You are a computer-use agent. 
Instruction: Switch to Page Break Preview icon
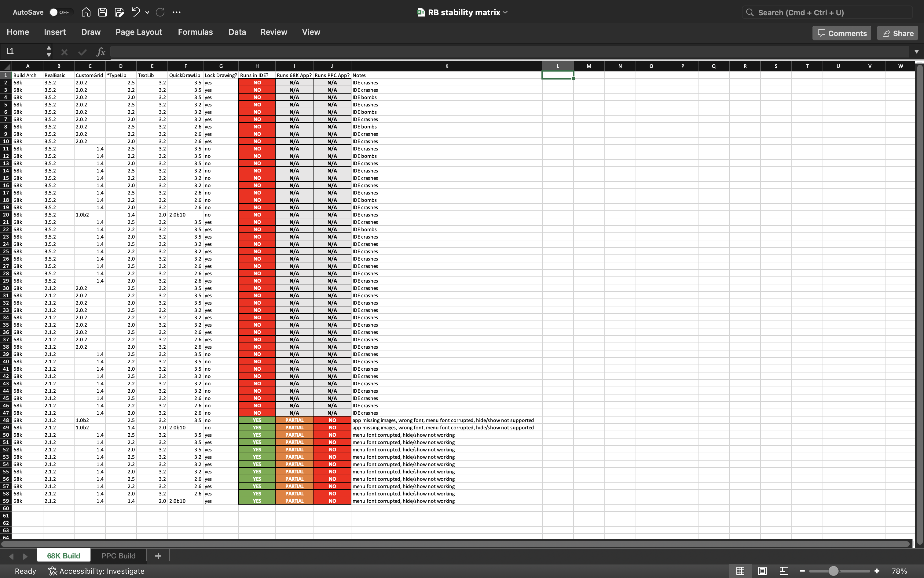click(x=784, y=571)
